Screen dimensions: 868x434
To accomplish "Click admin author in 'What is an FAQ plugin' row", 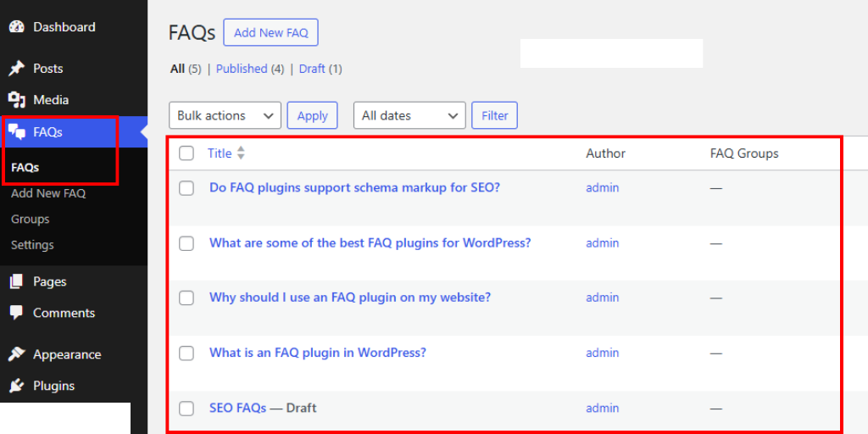I will [x=603, y=353].
